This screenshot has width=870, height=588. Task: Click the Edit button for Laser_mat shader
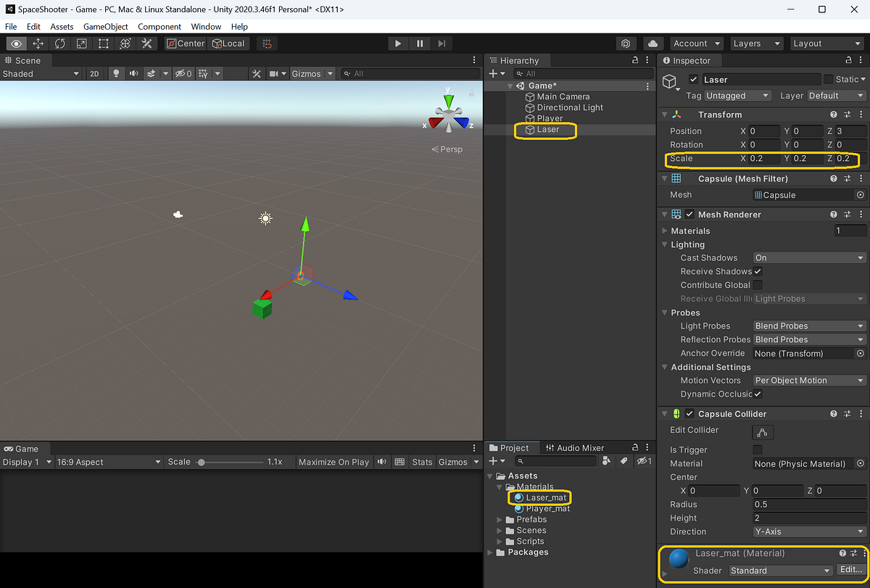click(850, 570)
